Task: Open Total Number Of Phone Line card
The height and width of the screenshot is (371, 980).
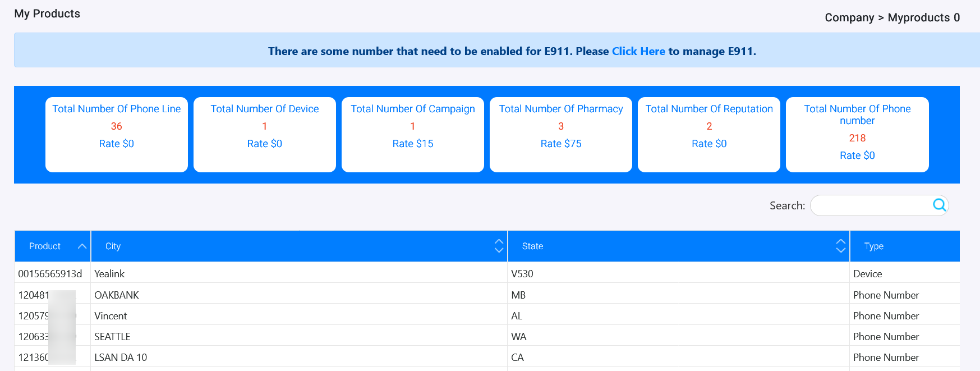Action: (117, 135)
